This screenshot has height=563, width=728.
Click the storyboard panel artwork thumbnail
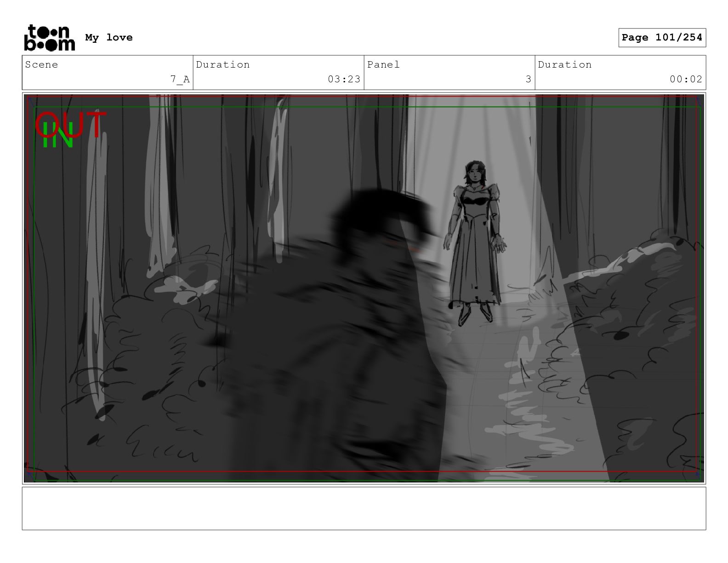pos(364,288)
